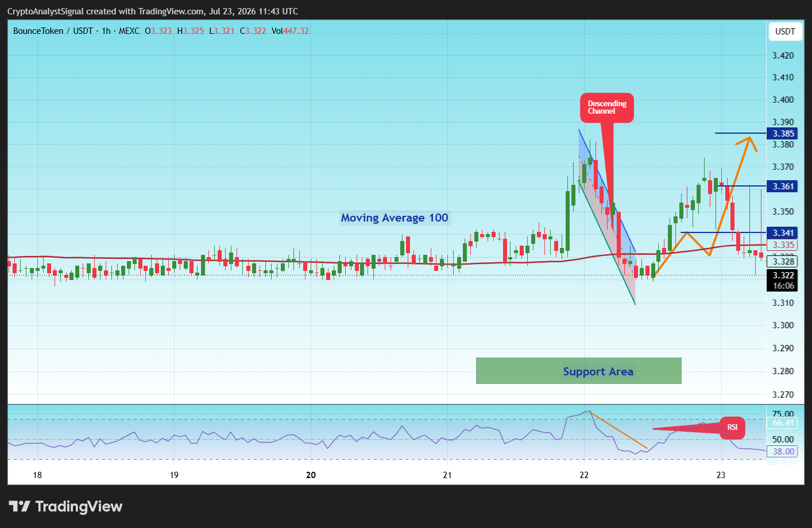Click the RSI 75.00 level label
Image resolution: width=812 pixels, height=528 pixels.
click(x=783, y=414)
